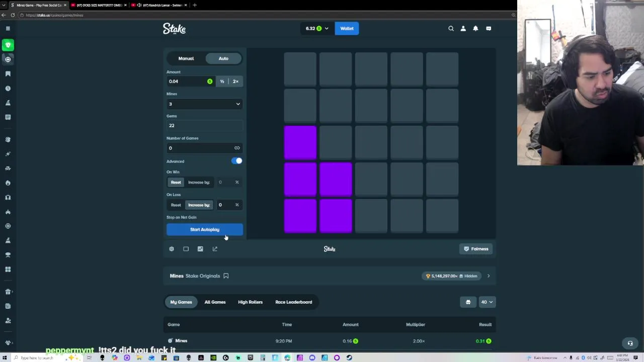Deselect bottom-left purple tile
This screenshot has width=644, height=362.
pyautogui.click(x=300, y=216)
